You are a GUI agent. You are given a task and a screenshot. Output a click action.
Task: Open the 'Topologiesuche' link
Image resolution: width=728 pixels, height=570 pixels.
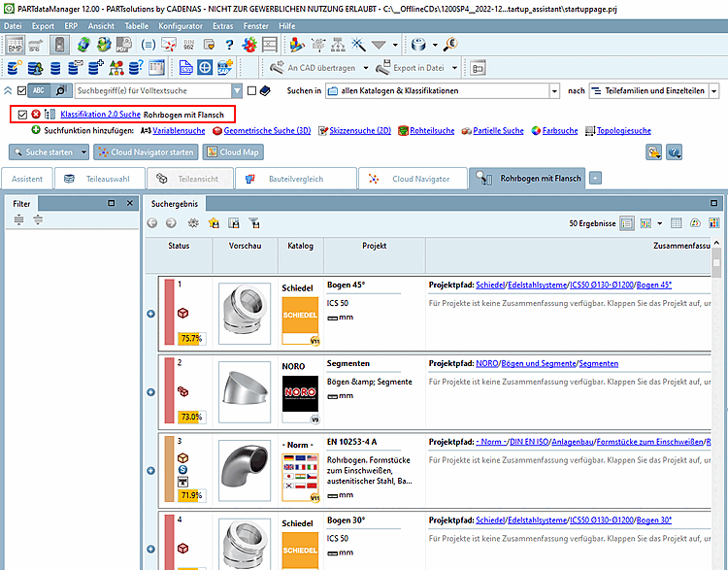click(624, 130)
